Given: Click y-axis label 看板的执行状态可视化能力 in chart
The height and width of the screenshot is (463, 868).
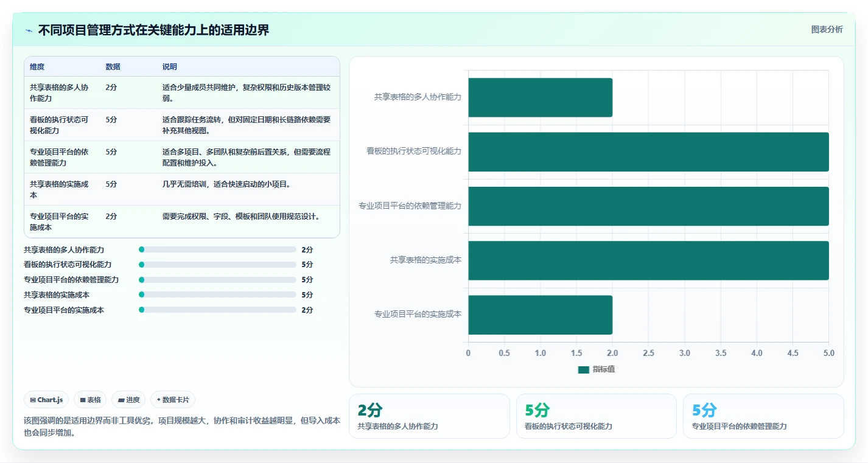Looking at the screenshot, I should 414,151.
